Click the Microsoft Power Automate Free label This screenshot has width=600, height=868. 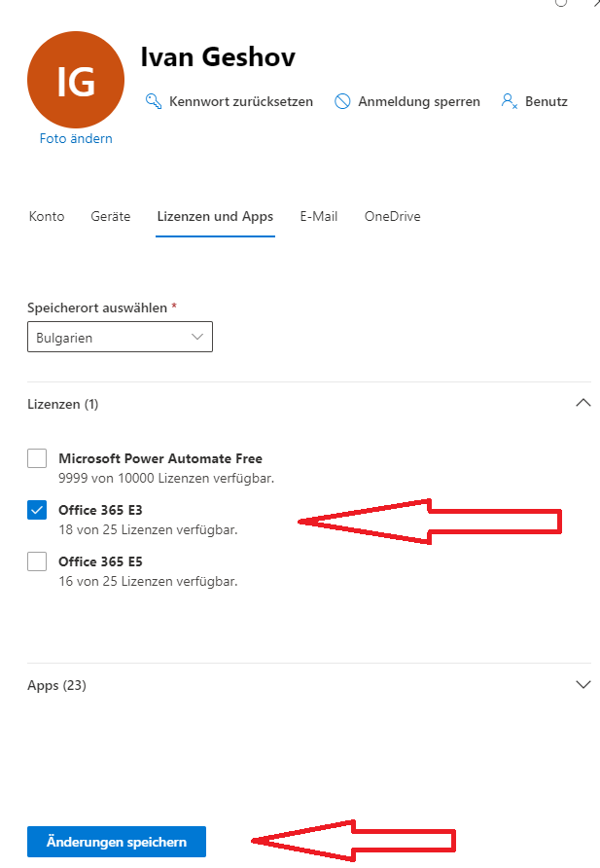160,458
